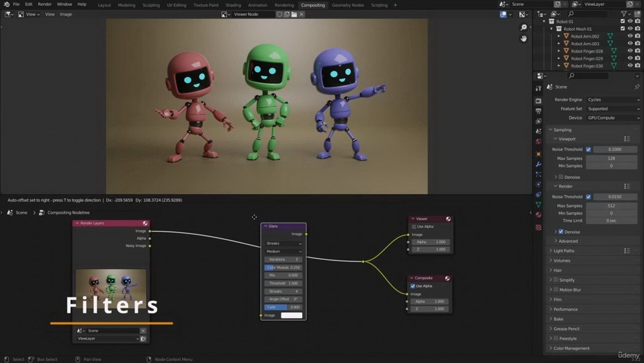Image resolution: width=644 pixels, height=363 pixels.
Task: Click Glare Image input white color swatch
Action: pyautogui.click(x=292, y=315)
